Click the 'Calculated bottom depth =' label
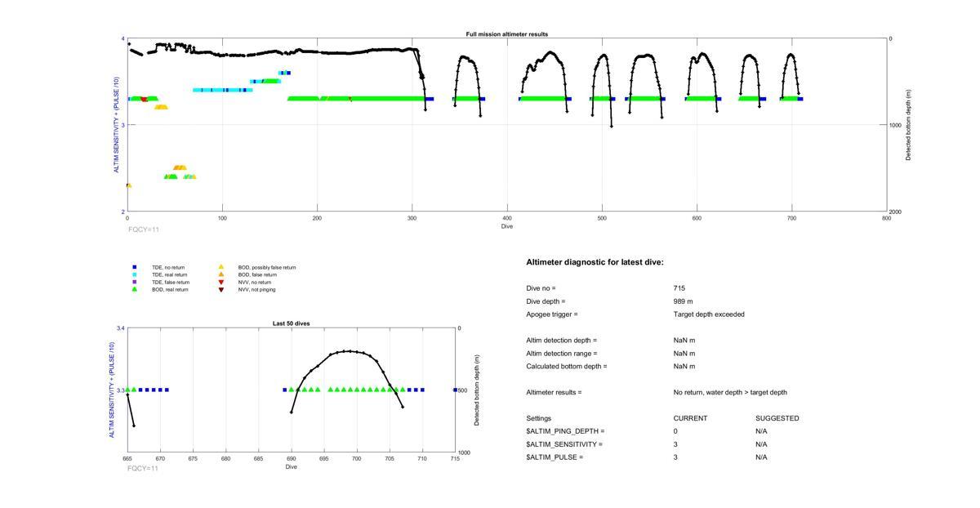This screenshot has height=508, width=980. (567, 367)
